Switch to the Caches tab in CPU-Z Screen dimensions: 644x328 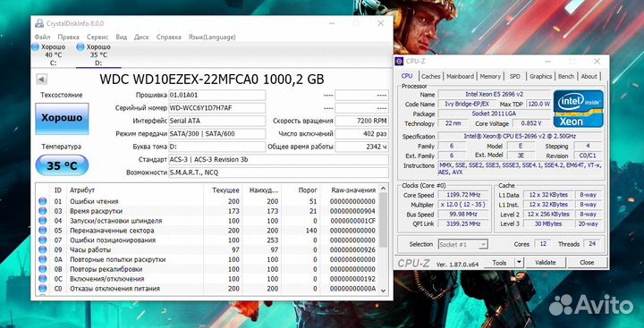point(431,76)
